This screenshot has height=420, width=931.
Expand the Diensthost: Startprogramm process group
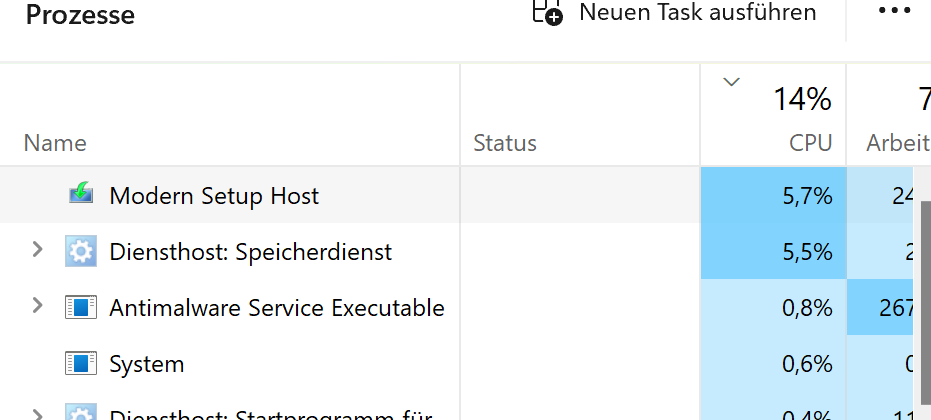coord(38,414)
